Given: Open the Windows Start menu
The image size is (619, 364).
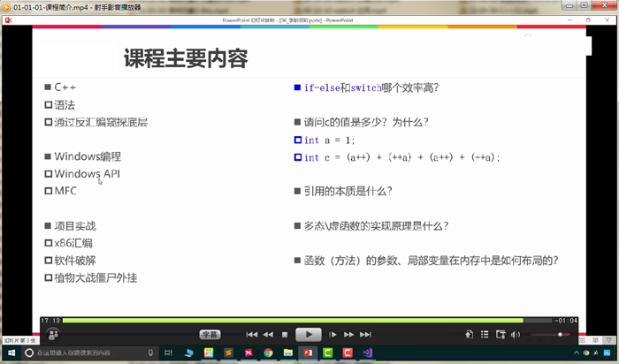Looking at the screenshot, I should coord(11,353).
